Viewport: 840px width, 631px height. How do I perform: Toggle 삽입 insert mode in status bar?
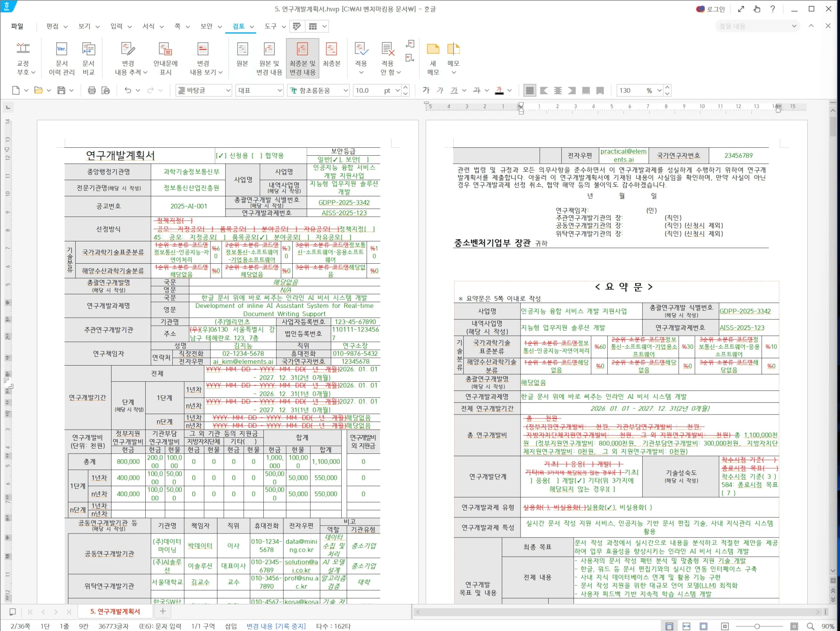pyautogui.click(x=231, y=626)
